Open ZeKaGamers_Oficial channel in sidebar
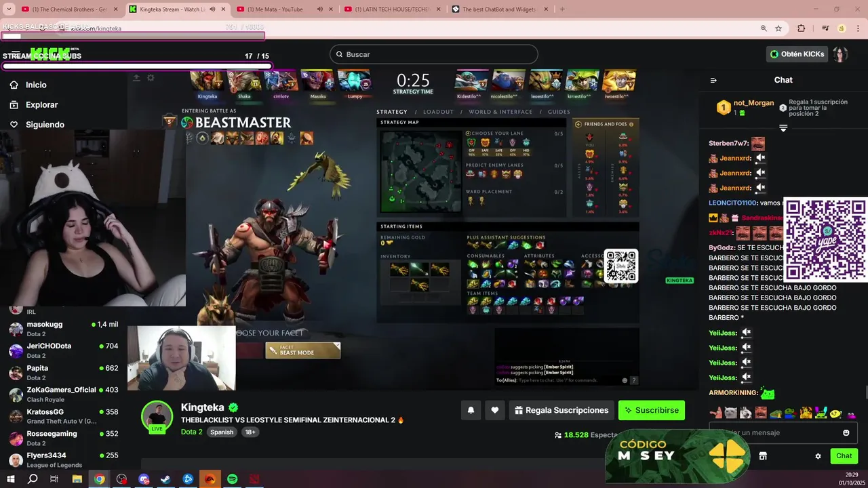868x488 pixels. pos(64,394)
